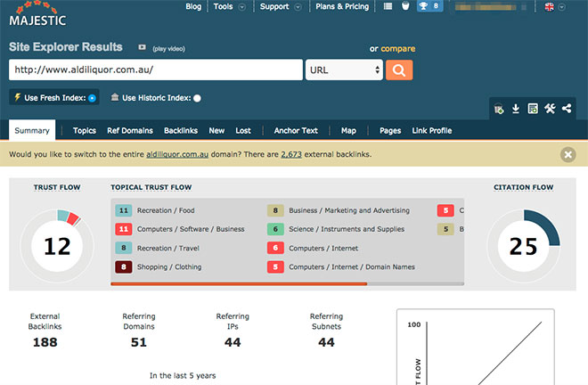Screen dimensions: 588x385
Task: Switch to the Pages tab
Action: [390, 131]
